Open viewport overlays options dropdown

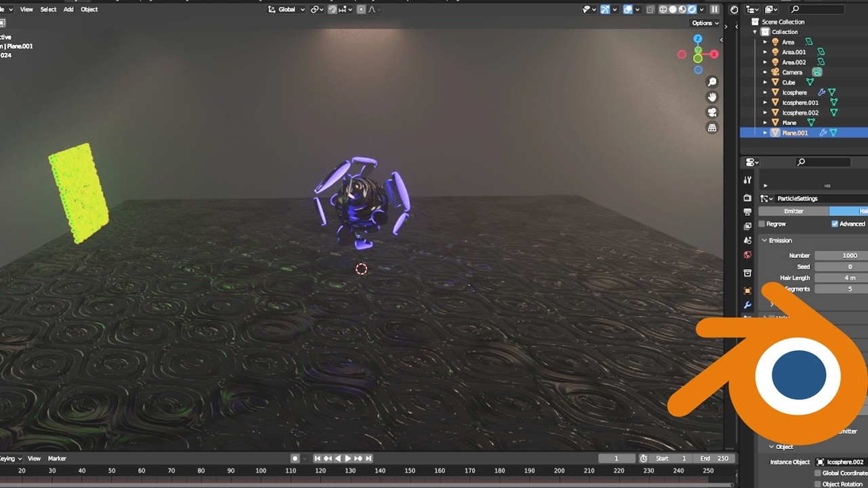[637, 9]
